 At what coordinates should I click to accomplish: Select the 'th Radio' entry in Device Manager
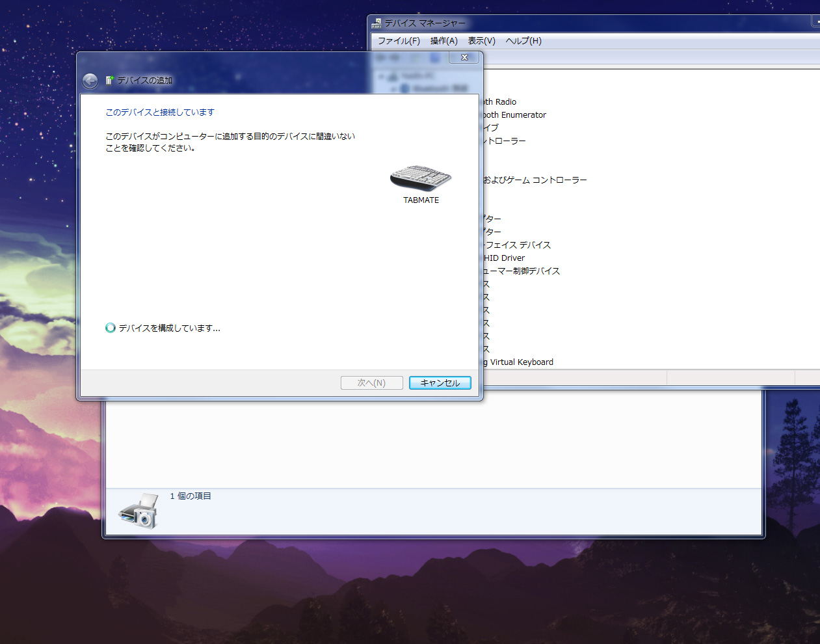(x=500, y=101)
